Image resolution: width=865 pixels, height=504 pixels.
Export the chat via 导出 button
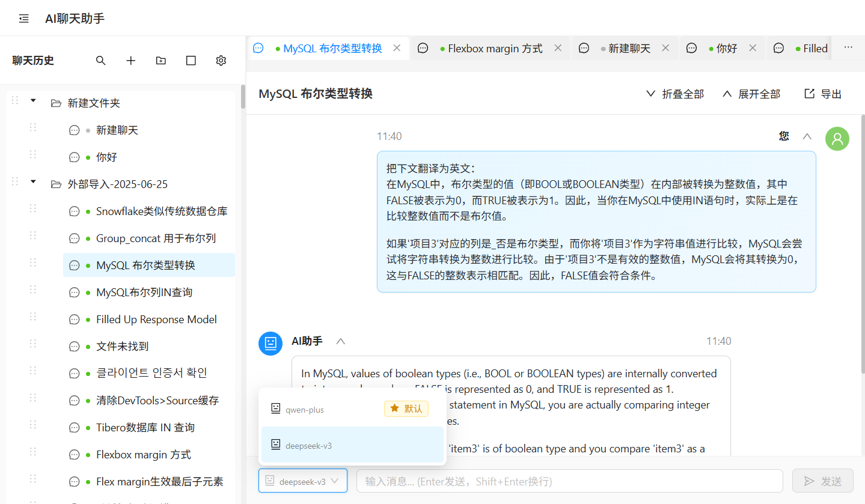823,94
